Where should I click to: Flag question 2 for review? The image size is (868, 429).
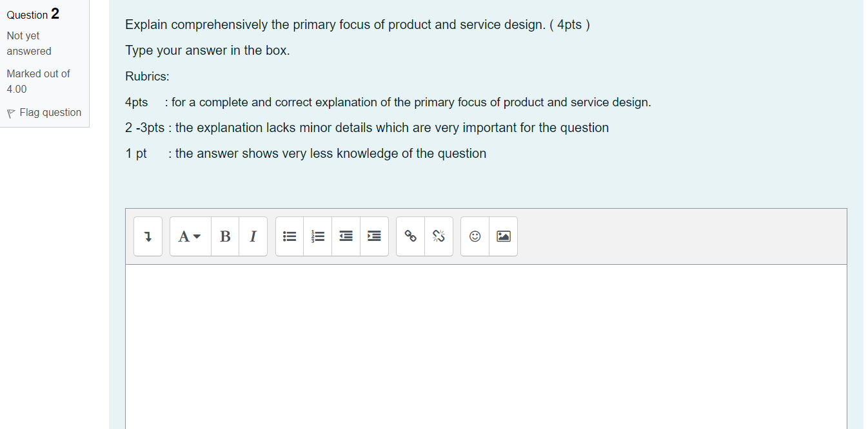44,112
